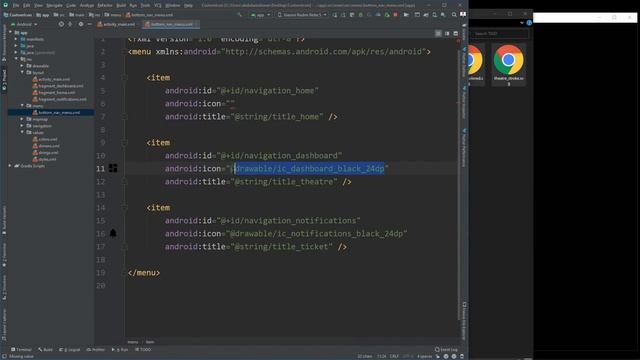Expand the drawable folder
This screenshot has height=360, width=640.
pyautogui.click(x=22, y=66)
